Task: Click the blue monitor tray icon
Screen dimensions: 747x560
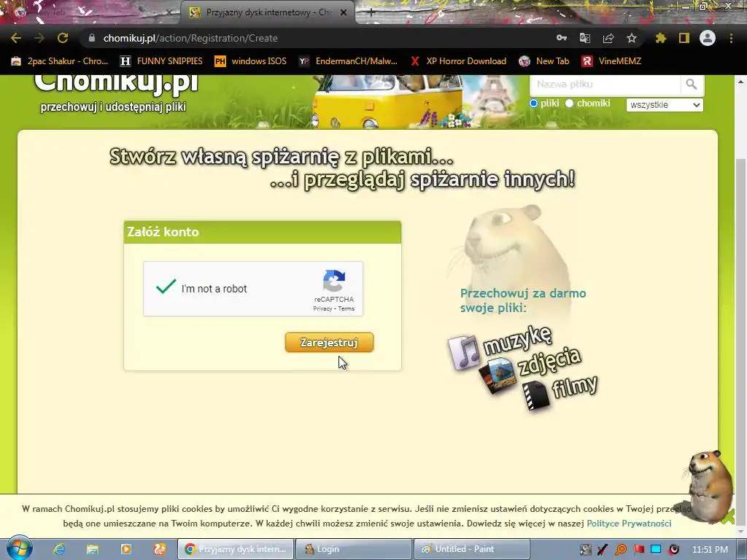Action: tap(656, 549)
